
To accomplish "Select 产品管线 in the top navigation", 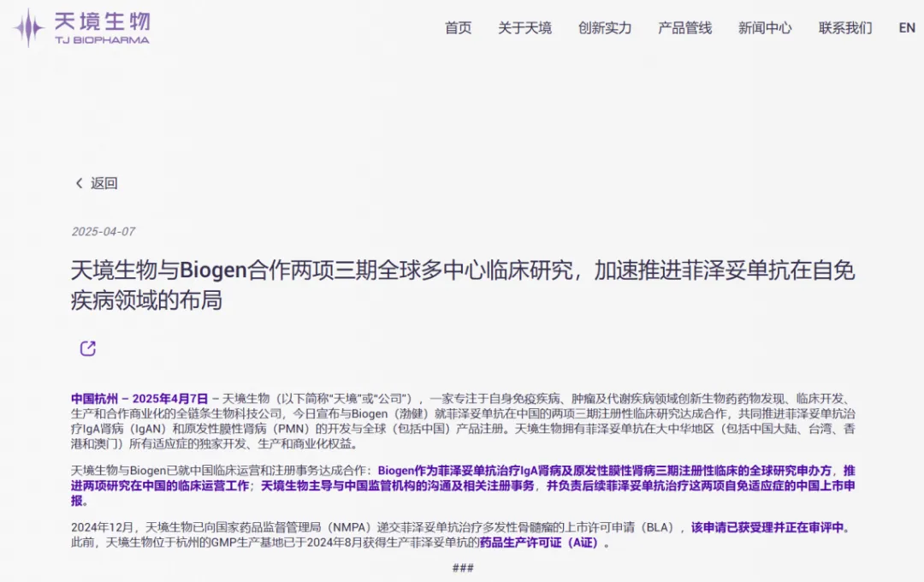I will [684, 27].
